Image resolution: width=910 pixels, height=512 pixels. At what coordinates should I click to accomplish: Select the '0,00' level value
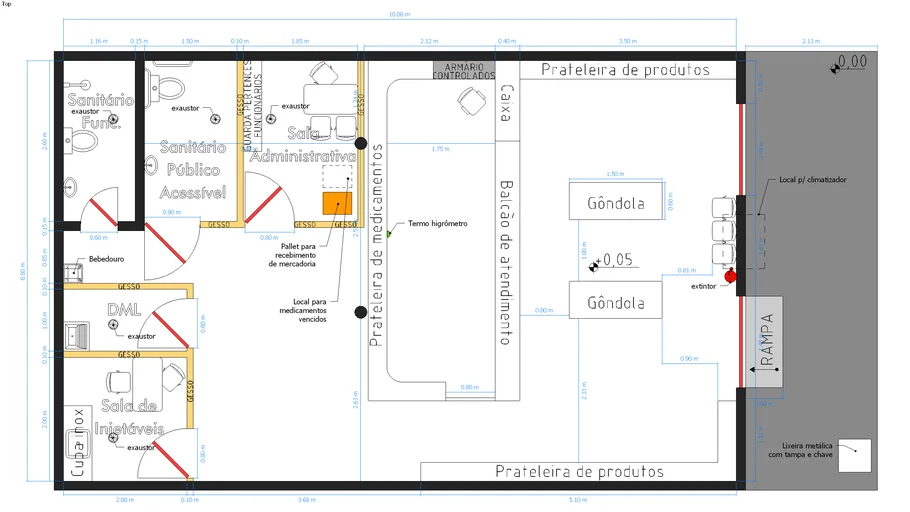(853, 62)
